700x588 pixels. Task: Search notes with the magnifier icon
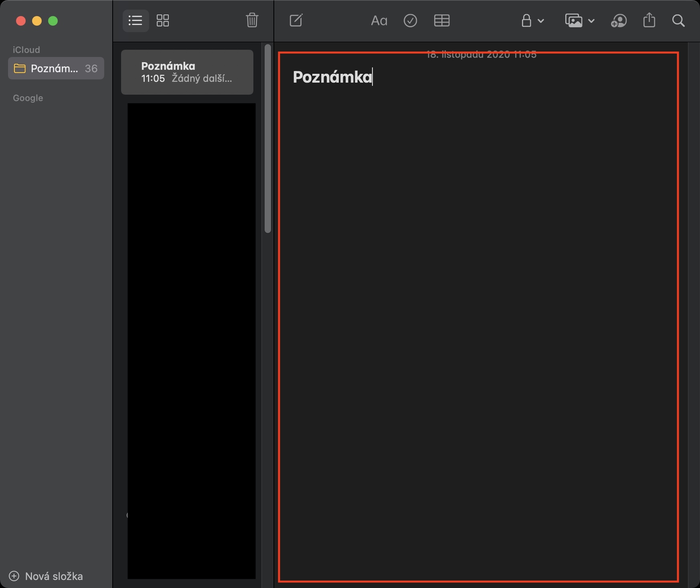(678, 20)
